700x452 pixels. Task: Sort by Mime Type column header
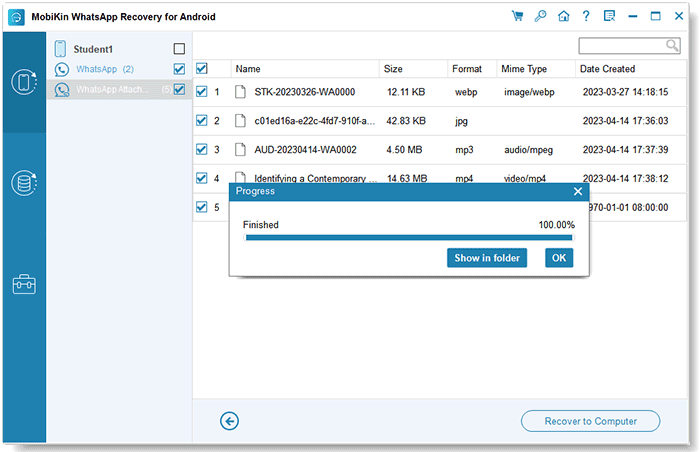pyautogui.click(x=536, y=69)
